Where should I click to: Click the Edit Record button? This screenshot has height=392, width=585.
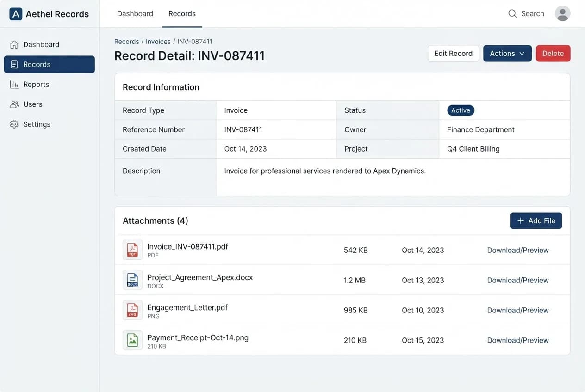pos(453,54)
